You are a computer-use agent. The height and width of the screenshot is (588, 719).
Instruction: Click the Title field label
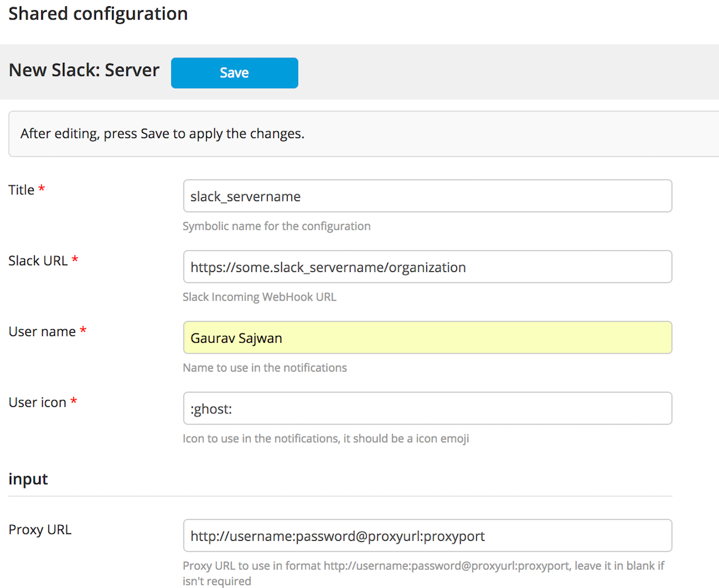22,190
